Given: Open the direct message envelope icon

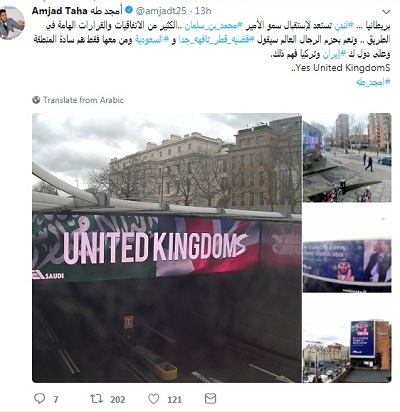Looking at the screenshot, I should (210, 399).
